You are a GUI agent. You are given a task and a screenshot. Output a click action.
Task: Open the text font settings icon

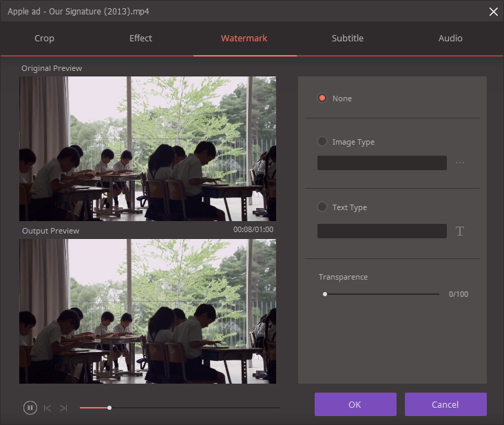460,231
